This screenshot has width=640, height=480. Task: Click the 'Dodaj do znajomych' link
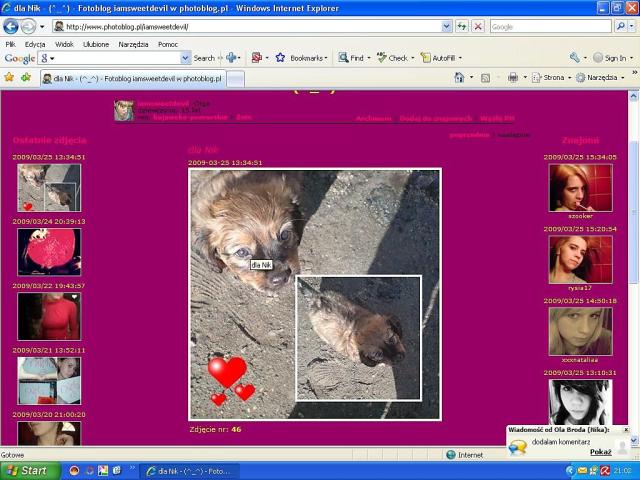point(436,118)
